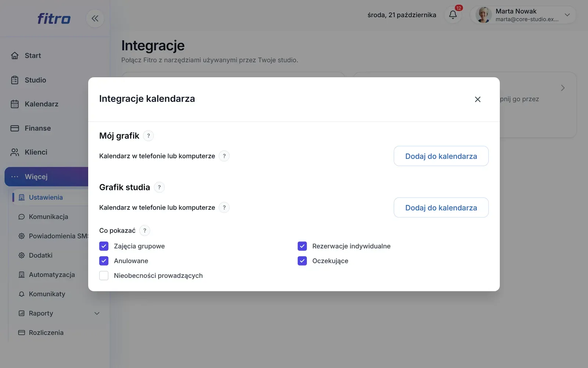Click Marta Nowak's avatar photo
Screen dimensions: 588x368
484,15
